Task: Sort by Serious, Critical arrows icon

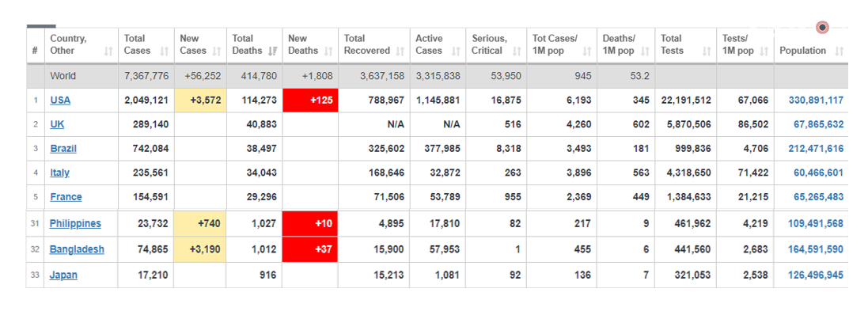Action: pyautogui.click(x=517, y=51)
